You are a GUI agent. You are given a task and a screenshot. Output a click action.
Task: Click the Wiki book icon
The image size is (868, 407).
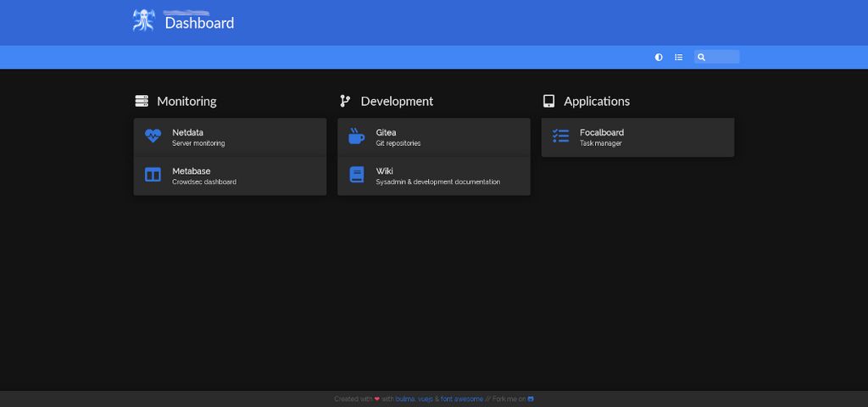point(357,176)
